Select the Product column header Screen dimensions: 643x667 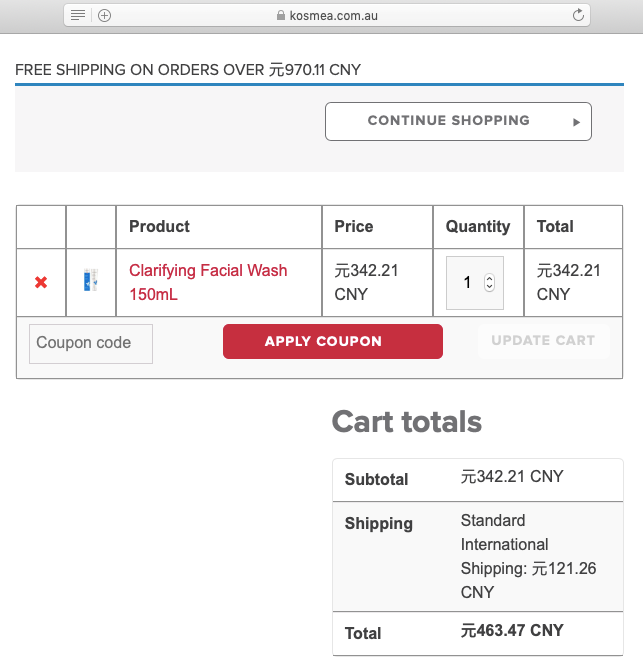tap(159, 226)
